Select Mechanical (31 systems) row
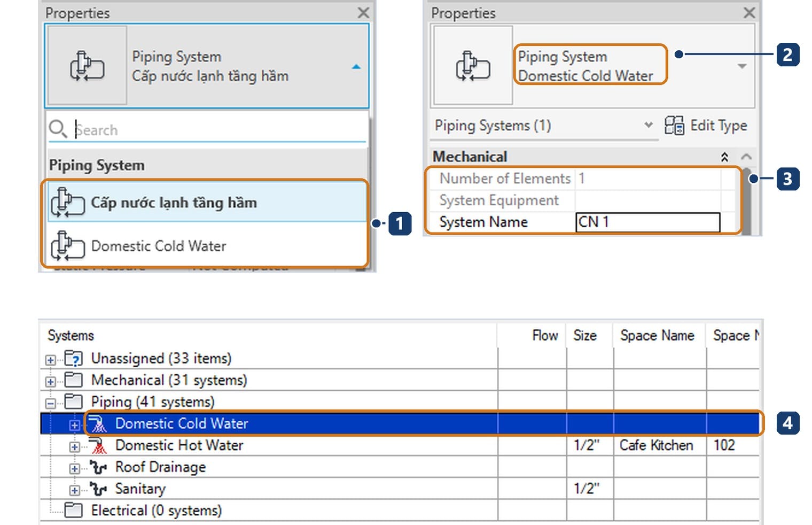The image size is (812, 525). [x=169, y=380]
